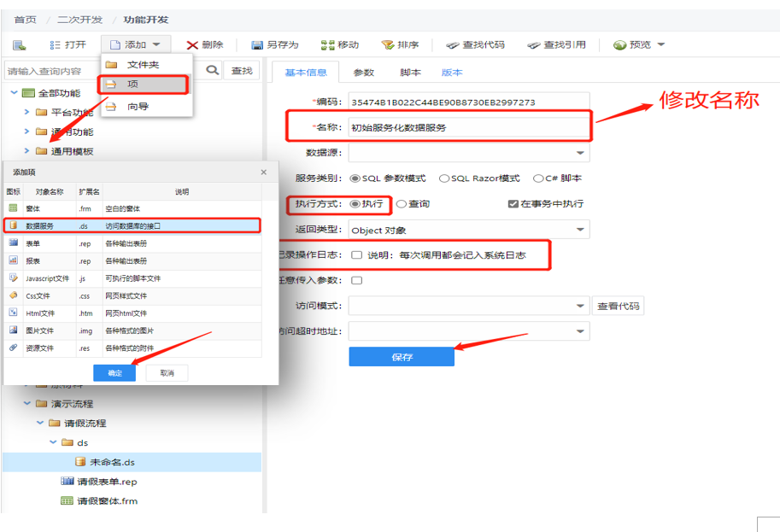Switch to the 参数 tab
Image resolution: width=780 pixels, height=532 pixels.
[364, 72]
